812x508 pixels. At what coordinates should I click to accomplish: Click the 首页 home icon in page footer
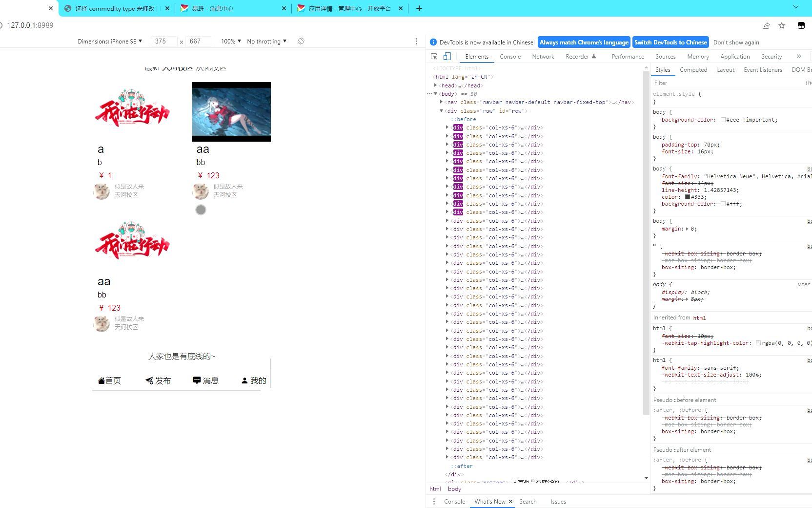click(101, 380)
